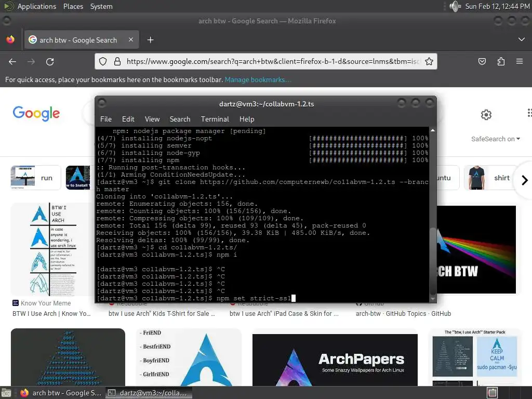Open btw I use Arch Starter Pack image
The image size is (532, 399).
pos(475,357)
